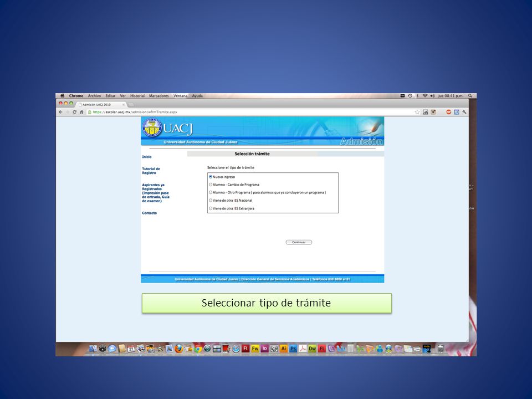Open the Contacto link
532x399 pixels.
point(149,213)
